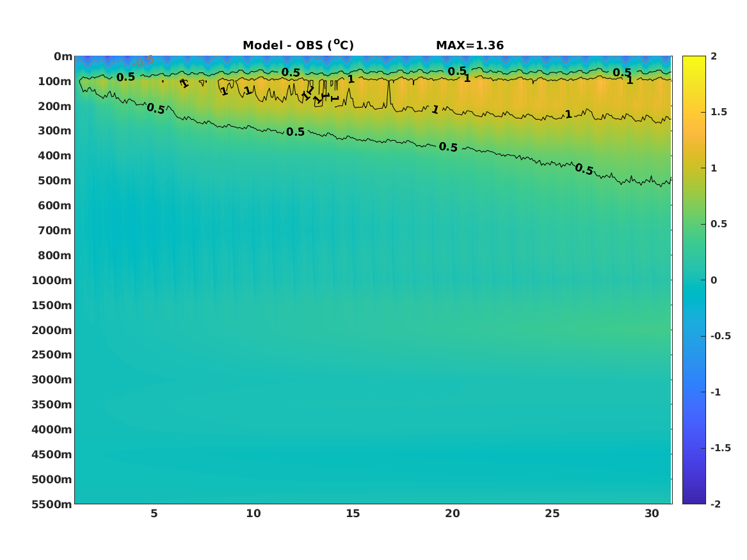Select the "MAX=1.36" annotation text
This screenshot has height=560, width=747.
470,45
